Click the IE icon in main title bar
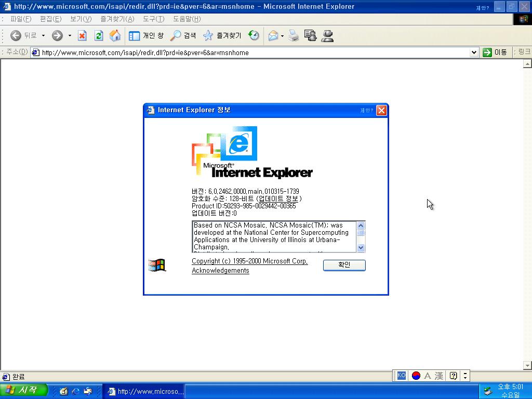This screenshot has width=532, height=399. click(x=7, y=6)
